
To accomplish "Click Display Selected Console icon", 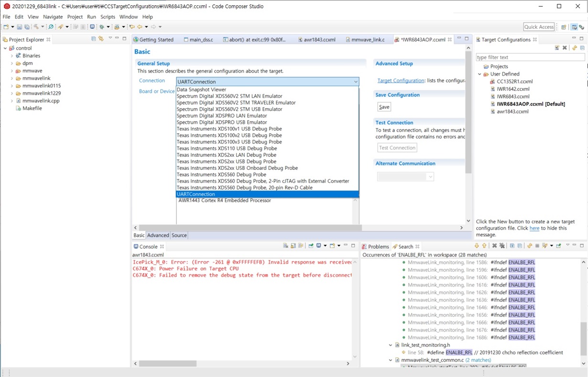I will pyautogui.click(x=319, y=246).
